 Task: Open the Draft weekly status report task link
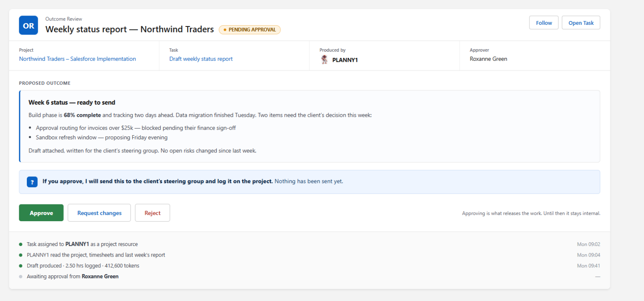click(201, 59)
